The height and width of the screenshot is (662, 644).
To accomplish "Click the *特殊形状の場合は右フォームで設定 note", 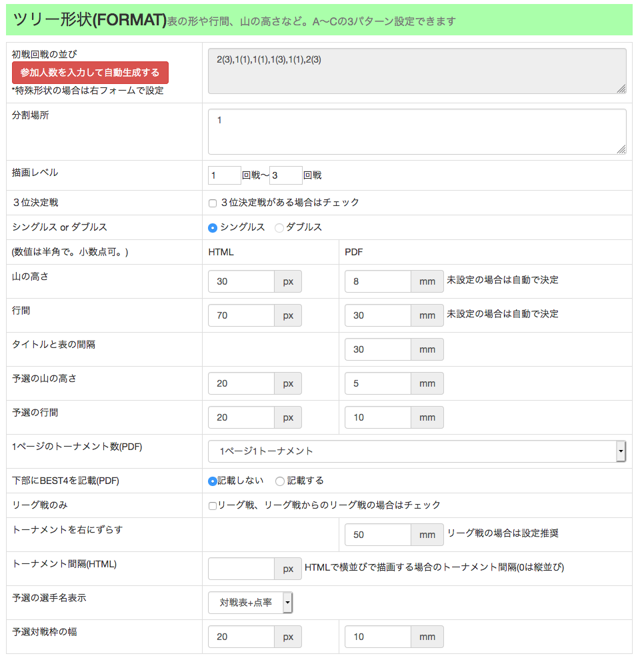I will [x=87, y=91].
